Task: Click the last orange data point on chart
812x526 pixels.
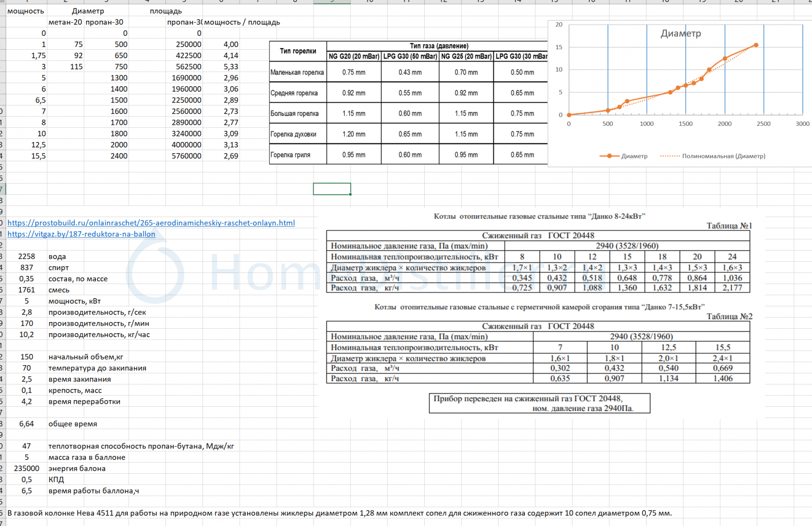Action: tap(756, 45)
